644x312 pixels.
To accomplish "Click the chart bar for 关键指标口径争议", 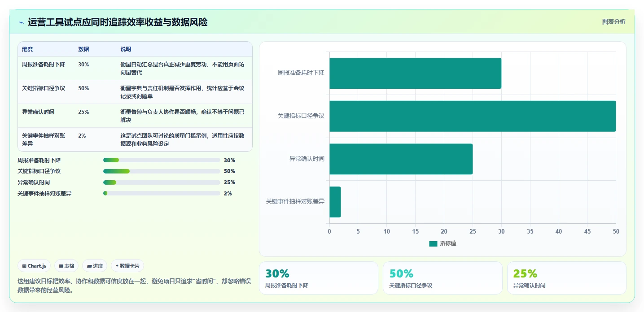I will pyautogui.click(x=473, y=116).
